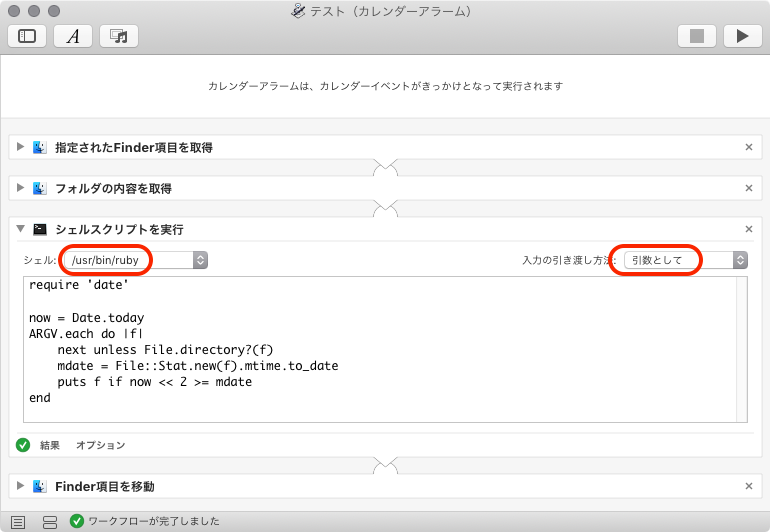Viewport: 770px width, 532px height.
Task: Show the variables panel icon in status bar
Action: pos(50,522)
